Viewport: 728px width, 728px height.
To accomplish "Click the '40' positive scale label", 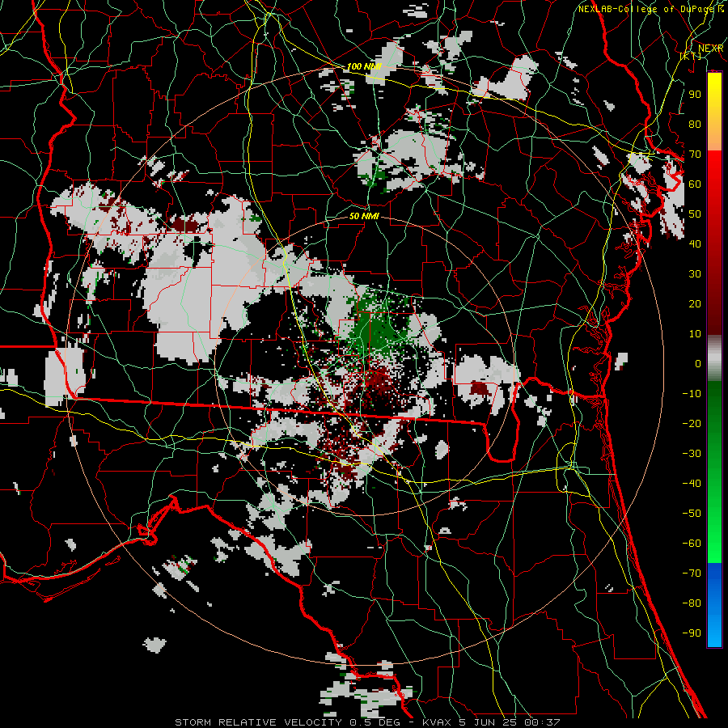I will [x=695, y=243].
